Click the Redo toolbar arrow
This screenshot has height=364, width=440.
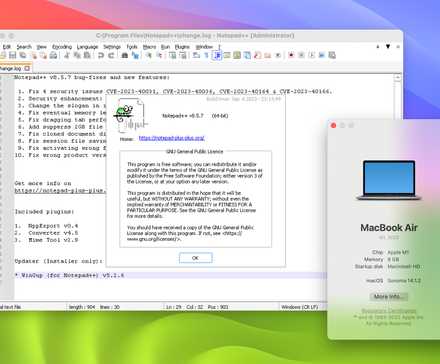[x=111, y=55]
